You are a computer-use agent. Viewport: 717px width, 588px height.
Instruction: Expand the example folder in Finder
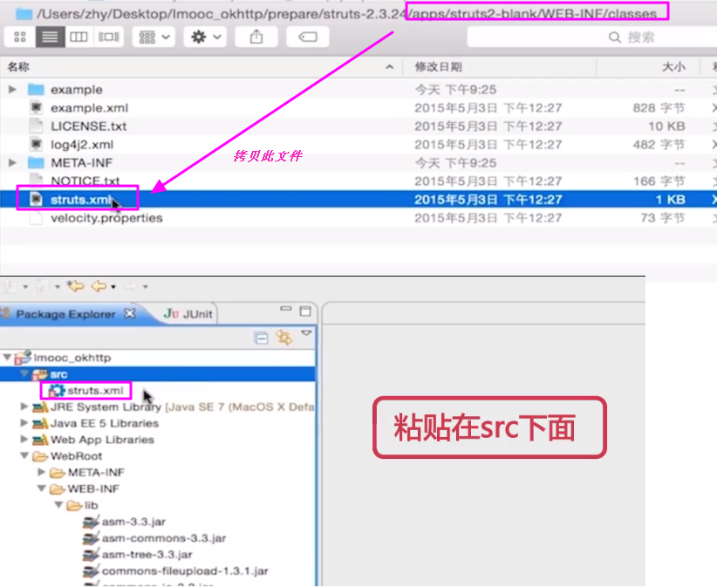pos(12,89)
